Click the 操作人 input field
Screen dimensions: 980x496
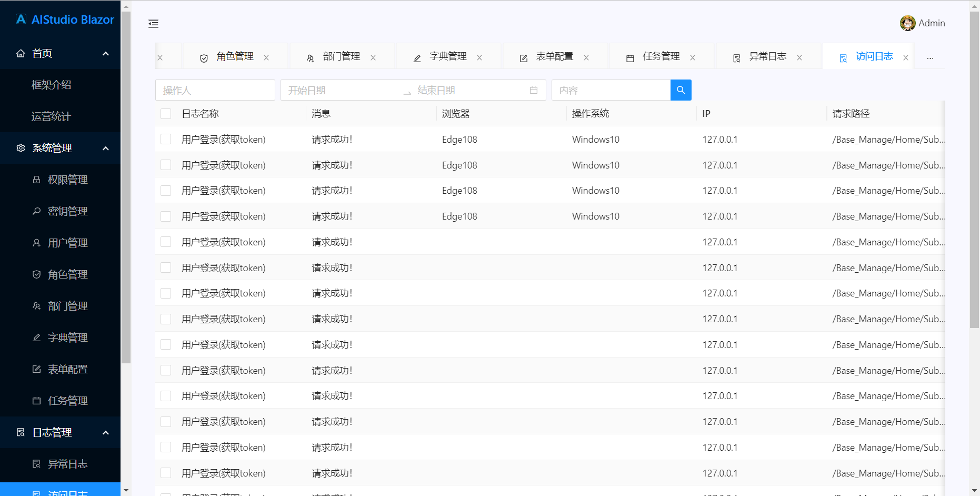[x=215, y=90]
